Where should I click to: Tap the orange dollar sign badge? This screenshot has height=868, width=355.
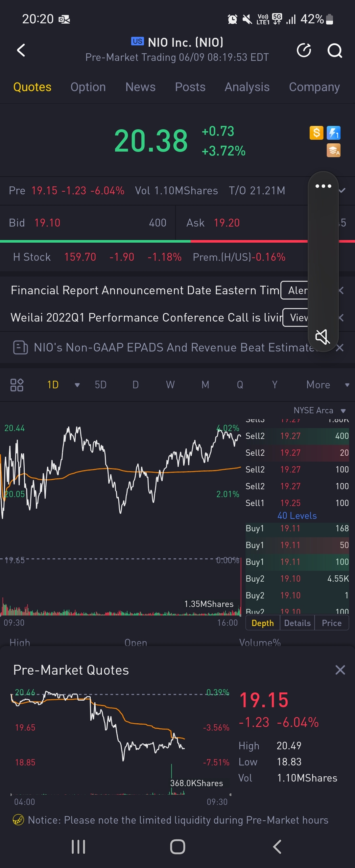click(316, 133)
